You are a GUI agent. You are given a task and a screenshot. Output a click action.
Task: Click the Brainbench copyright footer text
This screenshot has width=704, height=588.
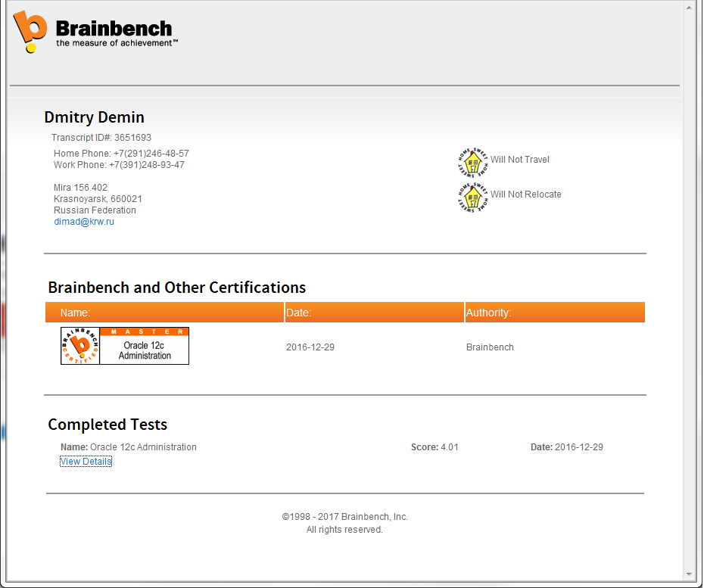pos(344,517)
